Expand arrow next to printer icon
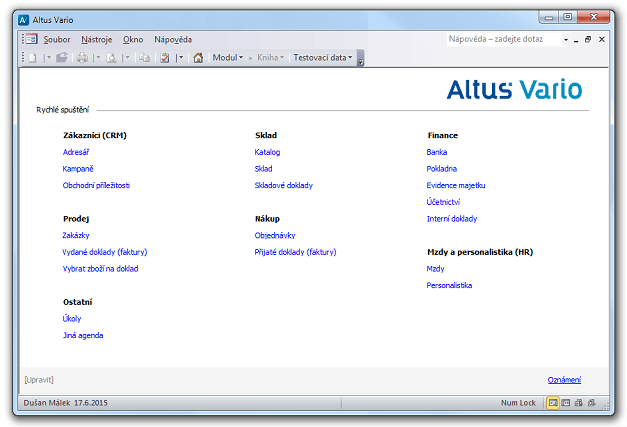The height and width of the screenshot is (427, 627). pyautogui.click(x=97, y=58)
